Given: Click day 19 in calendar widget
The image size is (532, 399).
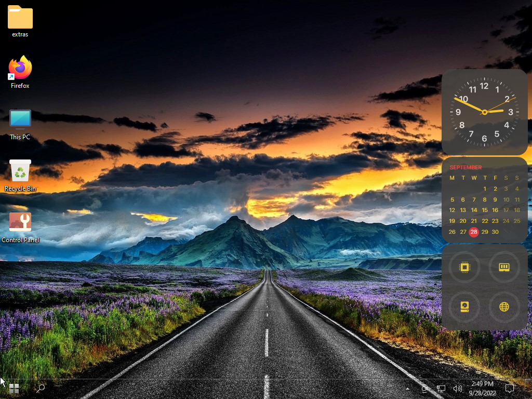Looking at the screenshot, I should pos(452,221).
